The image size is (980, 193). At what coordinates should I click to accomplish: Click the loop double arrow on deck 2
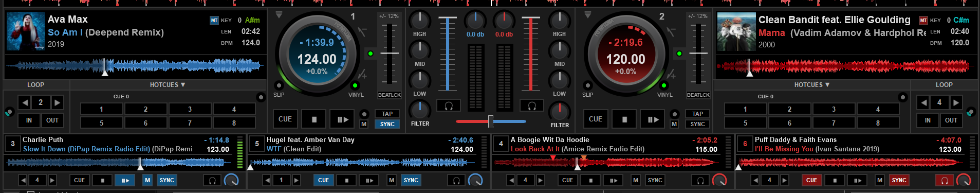(x=956, y=102)
